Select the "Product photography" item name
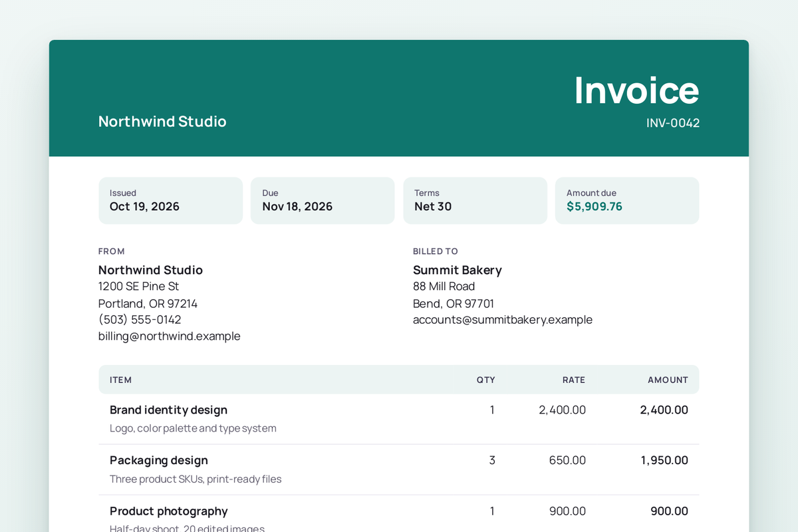This screenshot has width=798, height=532. pyautogui.click(x=169, y=511)
